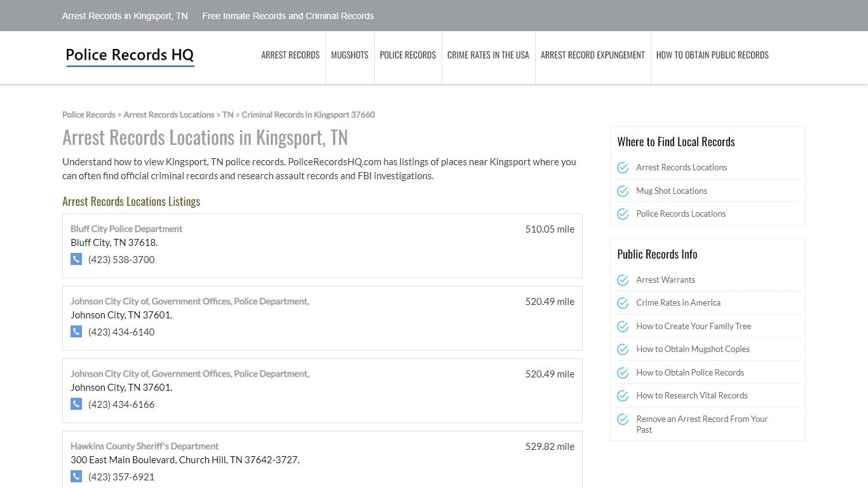Click phone number (423) 357-6921

coord(121,477)
